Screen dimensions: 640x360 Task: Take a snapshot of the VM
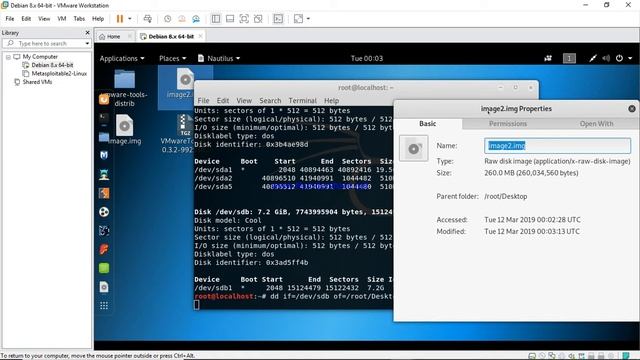coord(167,19)
